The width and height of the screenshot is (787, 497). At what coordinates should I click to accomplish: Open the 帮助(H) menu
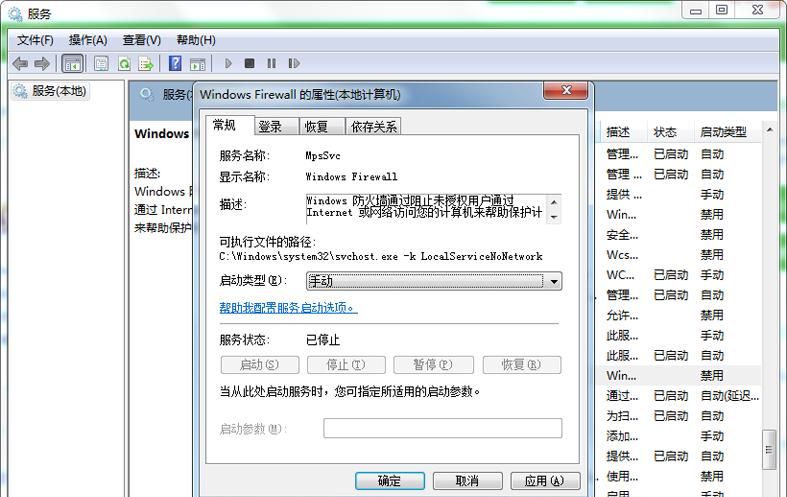coord(196,40)
